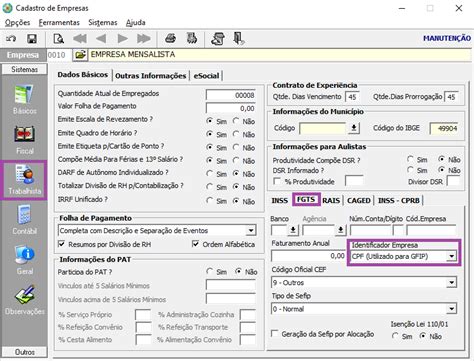Toggle Resumos por Divisão de RH checkbox
The width and height of the screenshot is (474, 361).
(x=61, y=244)
